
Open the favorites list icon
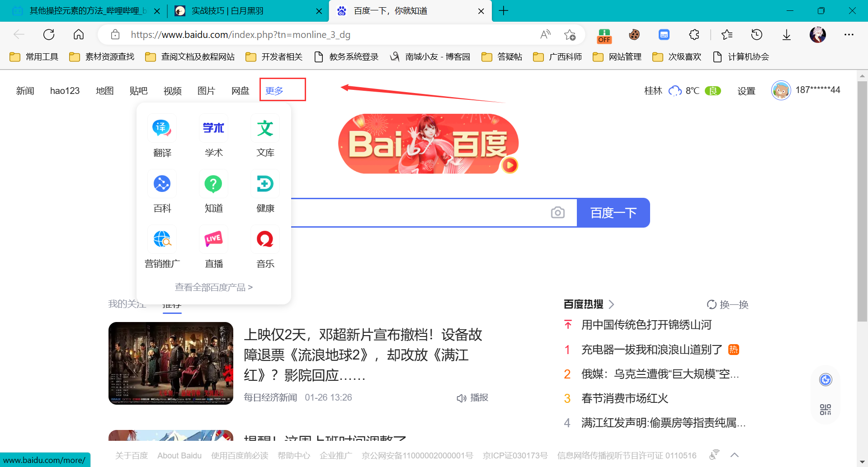[727, 34]
